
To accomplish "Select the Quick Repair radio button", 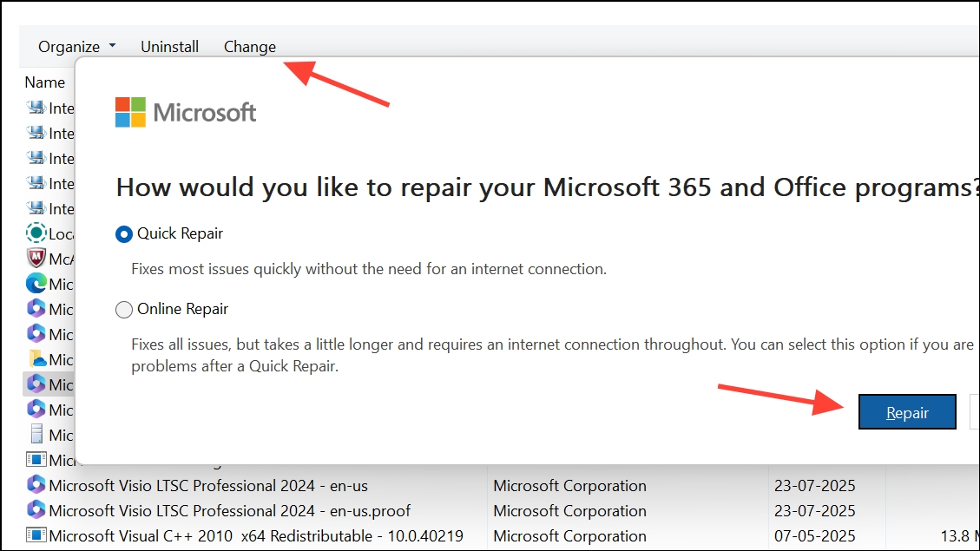I will coord(124,234).
